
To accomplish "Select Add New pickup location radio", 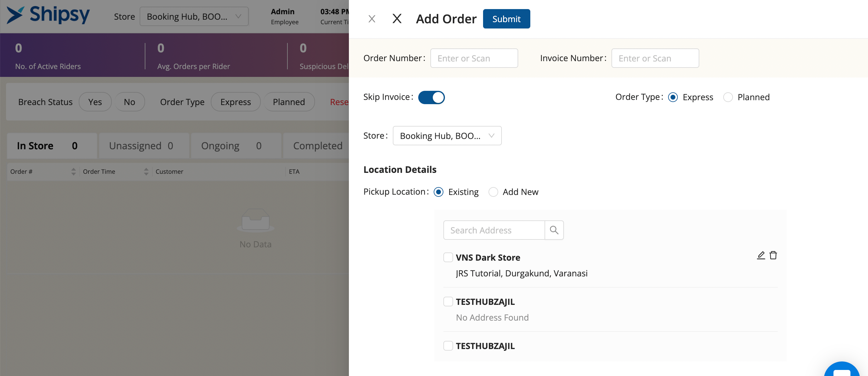I will (493, 192).
